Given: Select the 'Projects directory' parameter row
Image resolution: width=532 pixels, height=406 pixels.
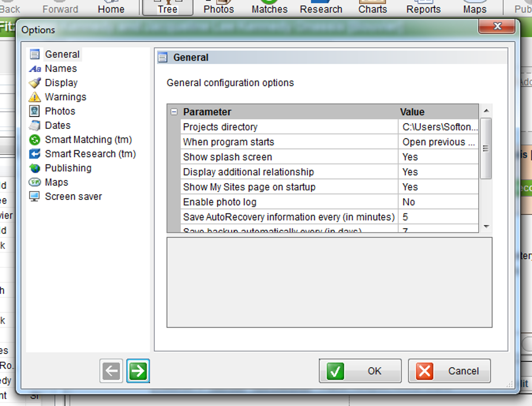Looking at the screenshot, I should (289, 127).
